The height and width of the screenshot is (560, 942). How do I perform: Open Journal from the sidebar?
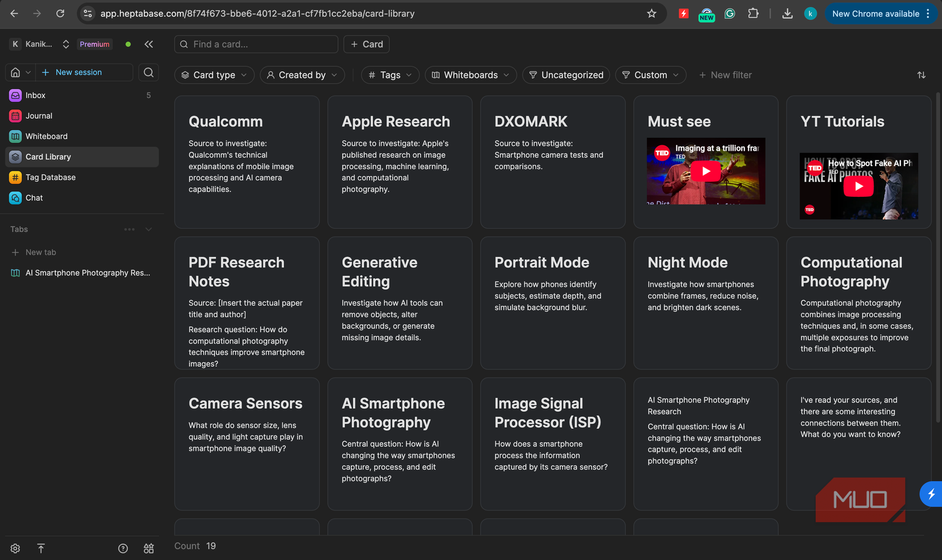tap(82, 116)
